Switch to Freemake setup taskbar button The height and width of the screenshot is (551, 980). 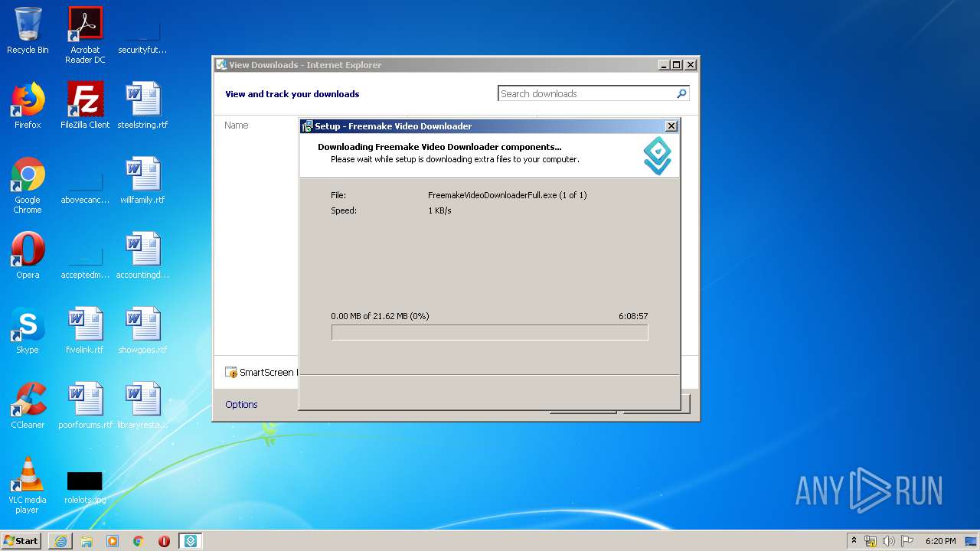[x=191, y=541]
